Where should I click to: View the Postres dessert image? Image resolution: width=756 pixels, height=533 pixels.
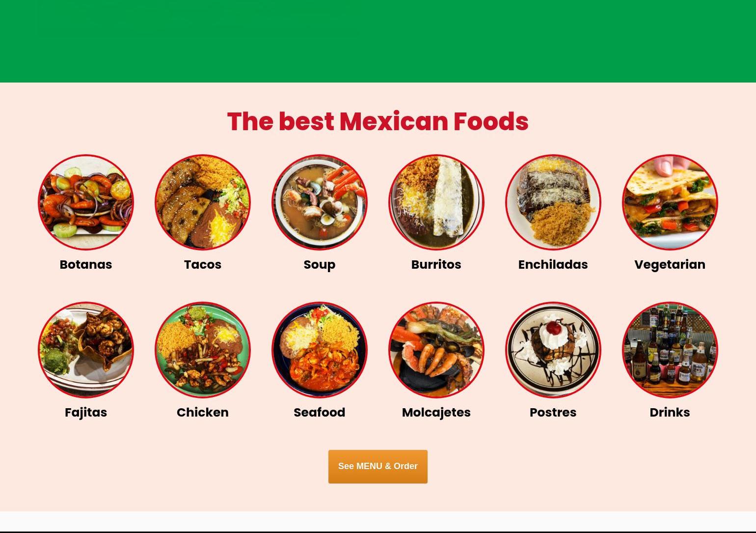pos(553,350)
